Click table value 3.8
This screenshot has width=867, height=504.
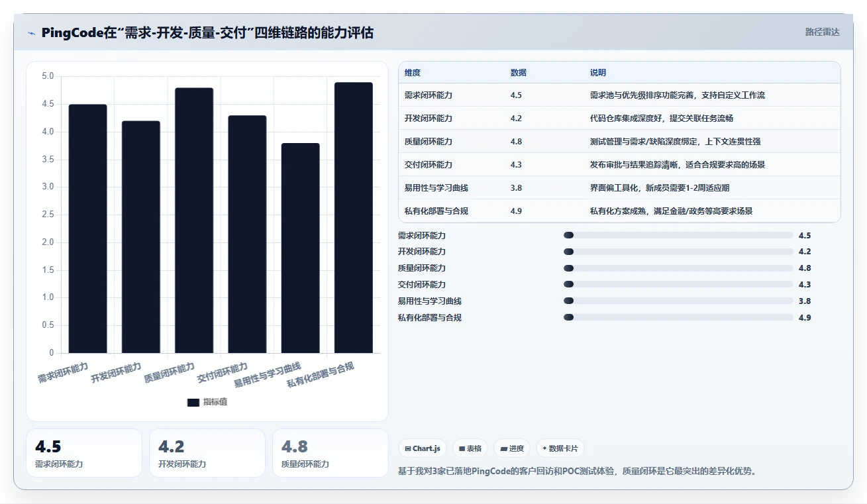516,188
